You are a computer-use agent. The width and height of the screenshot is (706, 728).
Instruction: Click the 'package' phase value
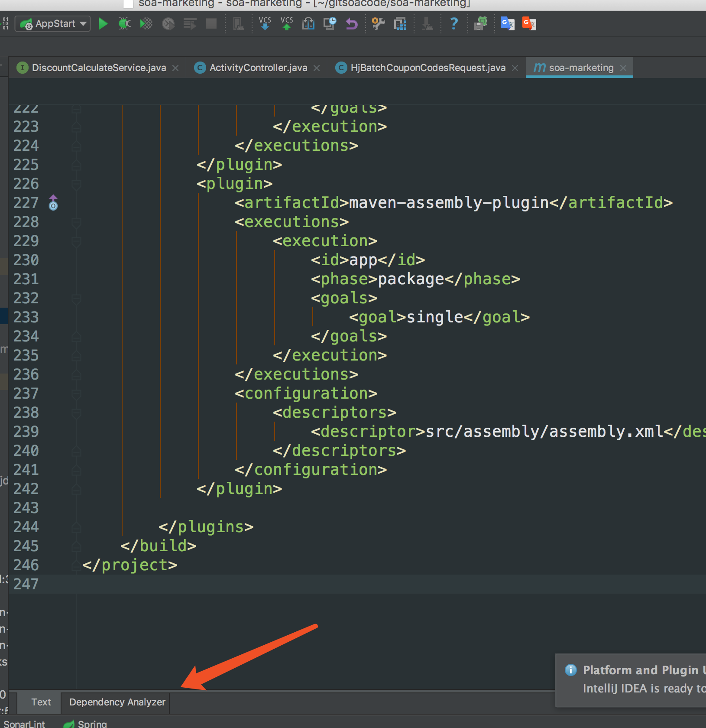[411, 279]
